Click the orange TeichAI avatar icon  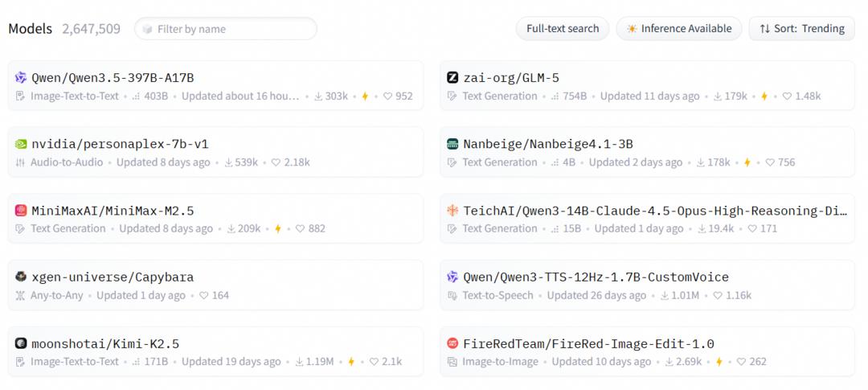pyautogui.click(x=452, y=211)
